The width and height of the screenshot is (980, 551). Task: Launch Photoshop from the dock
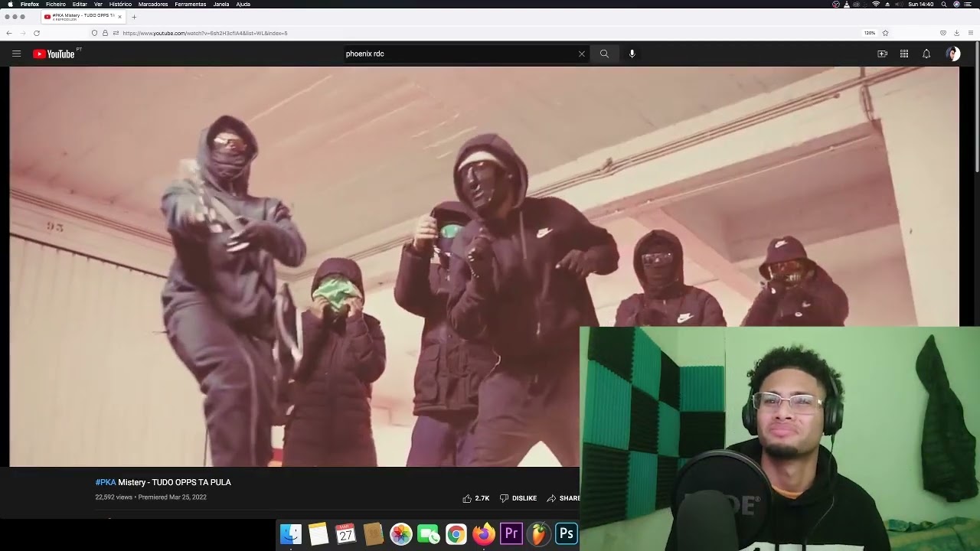[567, 533]
